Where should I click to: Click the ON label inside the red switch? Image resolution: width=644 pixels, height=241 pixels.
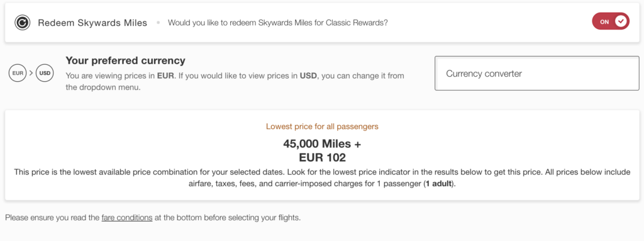point(604,22)
